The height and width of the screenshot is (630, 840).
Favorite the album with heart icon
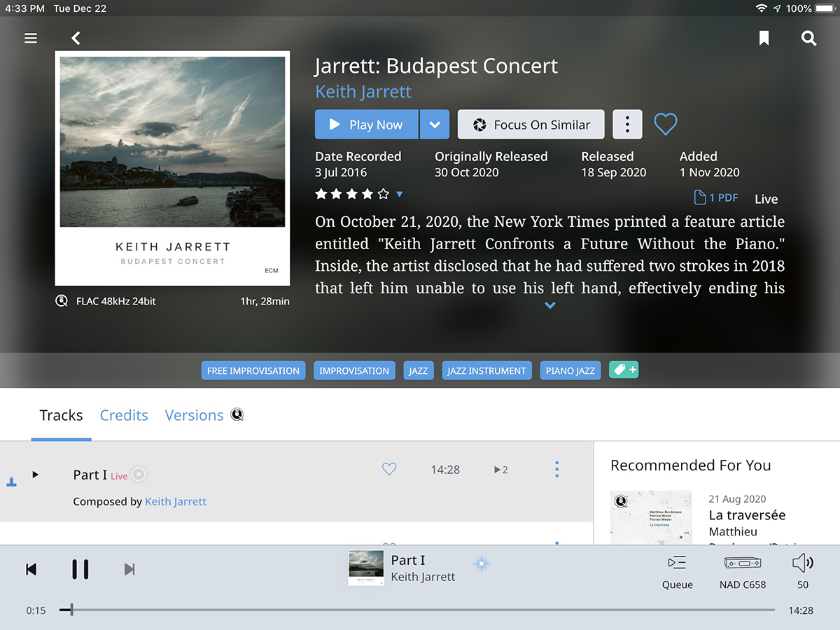[665, 125]
